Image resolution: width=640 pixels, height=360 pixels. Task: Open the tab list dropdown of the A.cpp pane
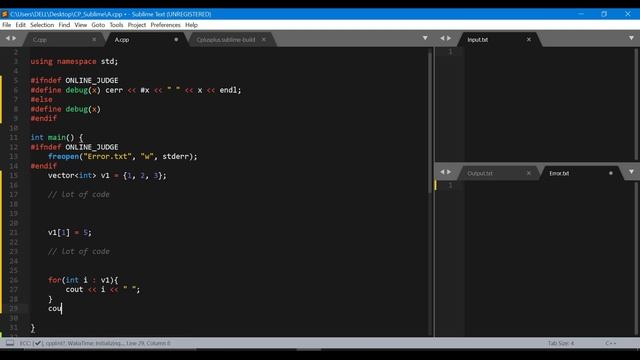click(x=425, y=38)
